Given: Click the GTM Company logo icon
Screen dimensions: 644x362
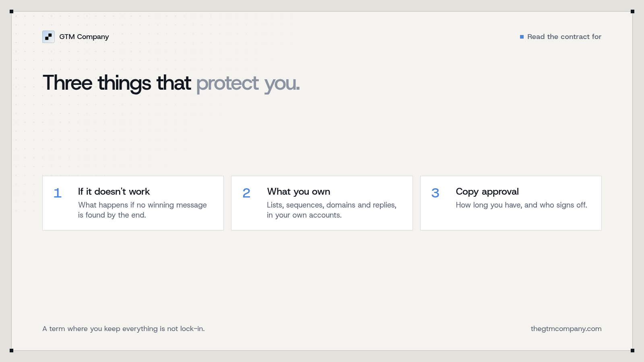Looking at the screenshot, I should pos(48,37).
